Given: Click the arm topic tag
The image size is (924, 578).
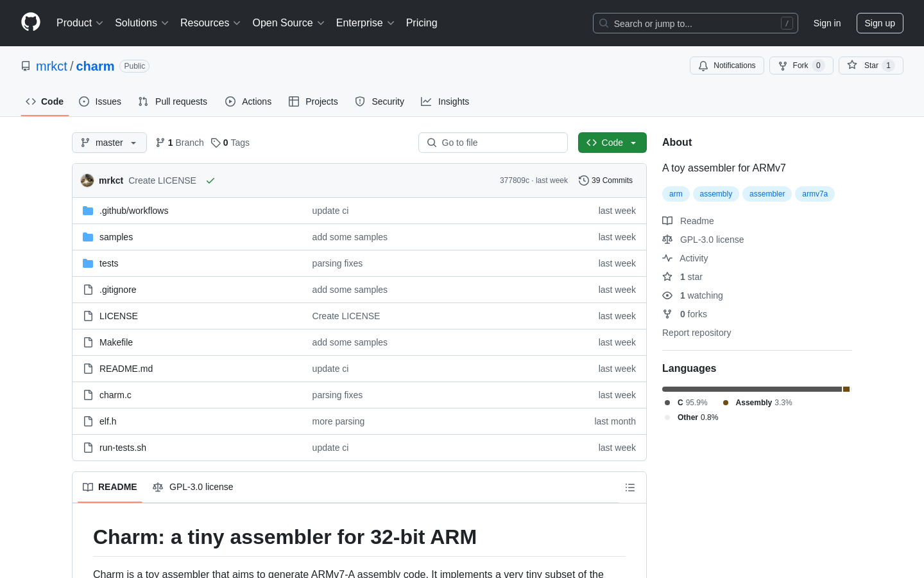Looking at the screenshot, I should tap(676, 194).
